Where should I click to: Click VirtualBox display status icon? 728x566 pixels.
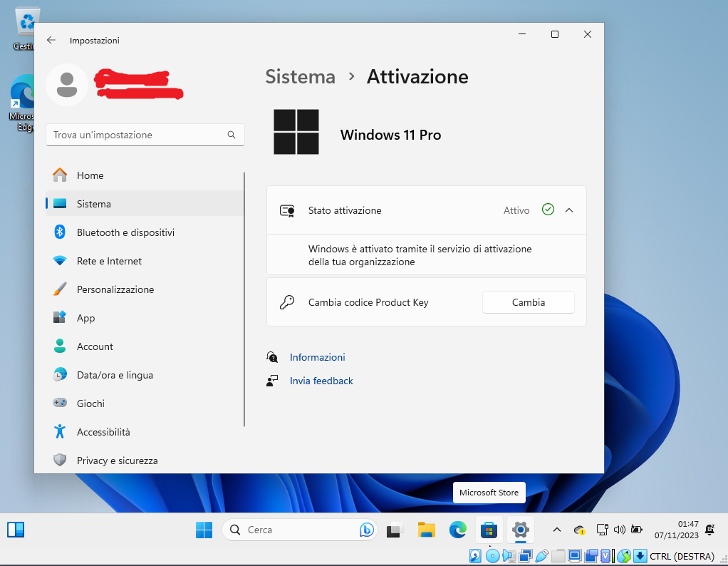pos(575,556)
